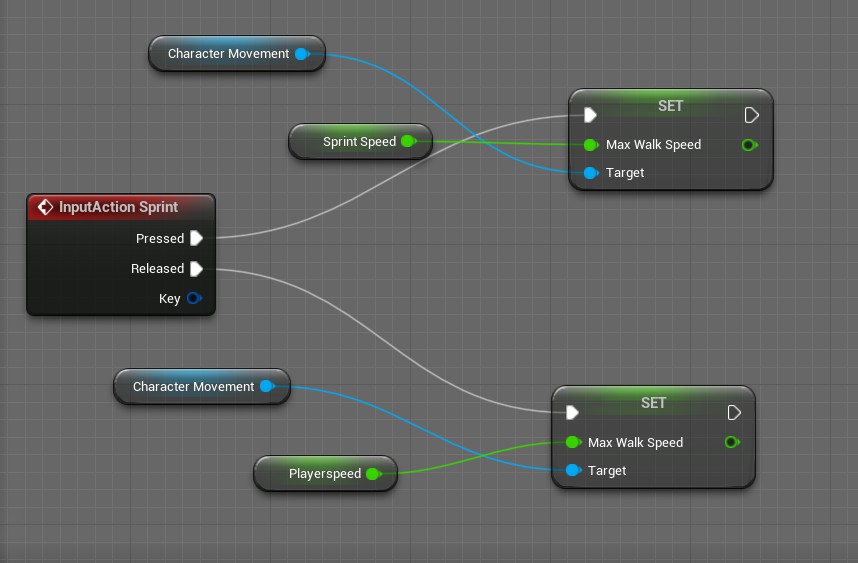Click Max Walk Speed input pin fed by Playerspeed
858x563 pixels.
click(x=572, y=442)
